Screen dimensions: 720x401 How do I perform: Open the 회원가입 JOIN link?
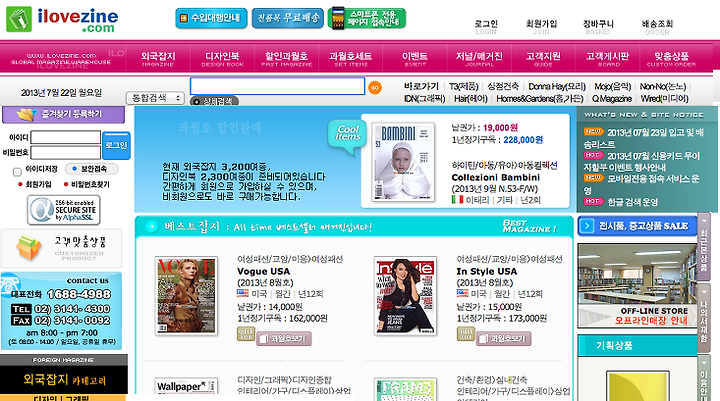(x=541, y=27)
